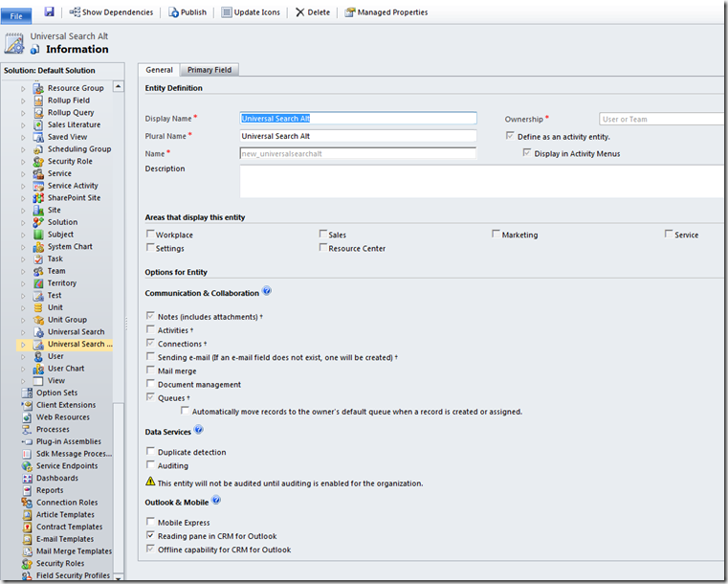Click the Connection Roles icon
The image size is (728, 584).
28,503
